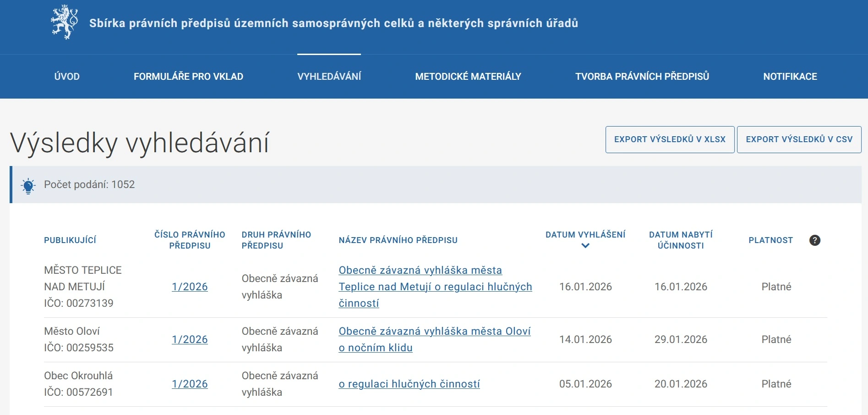This screenshot has height=415, width=868.
Task: Go to Formuláře pro vklad
Action: point(188,77)
